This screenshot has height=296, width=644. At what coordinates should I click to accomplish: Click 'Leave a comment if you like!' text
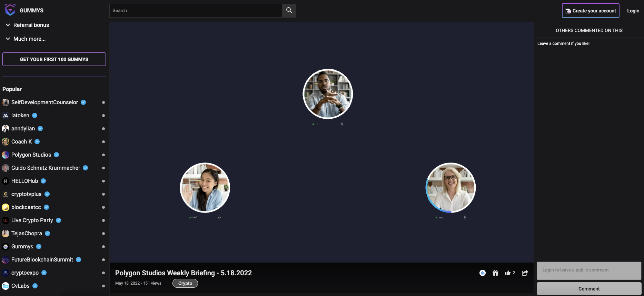[563, 43]
